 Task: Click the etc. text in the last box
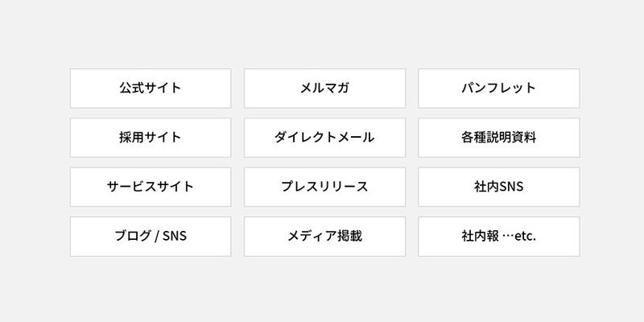tap(526, 237)
